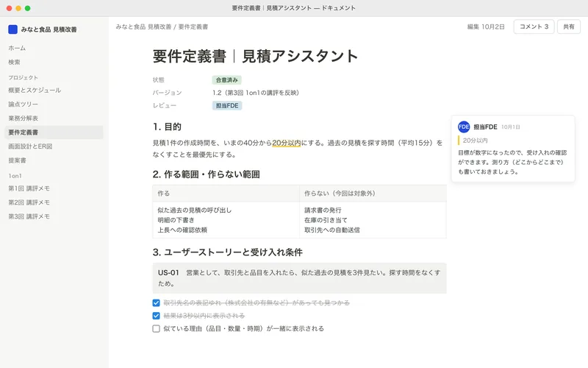Open 第3回 講評メモ
The height and width of the screenshot is (368, 588).
[54, 216]
